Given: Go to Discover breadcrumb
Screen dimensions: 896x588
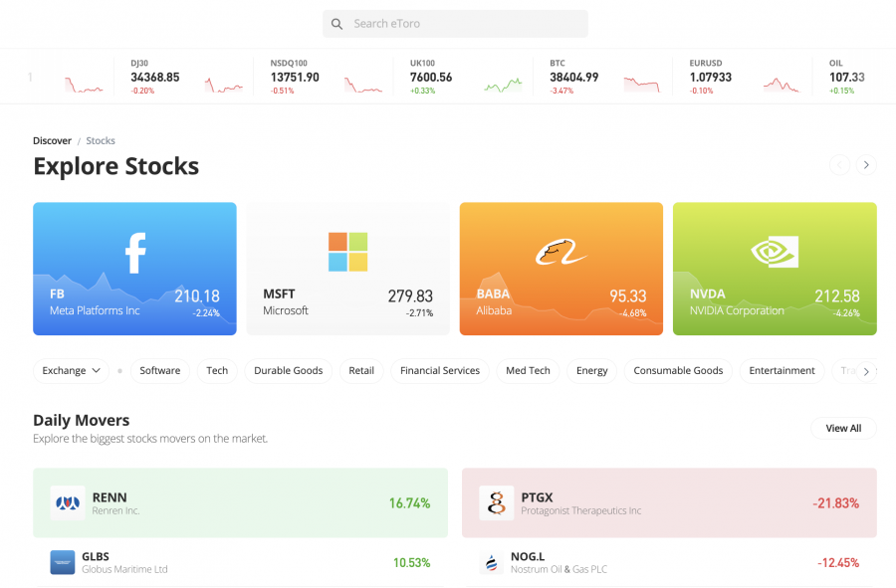Looking at the screenshot, I should [52, 140].
